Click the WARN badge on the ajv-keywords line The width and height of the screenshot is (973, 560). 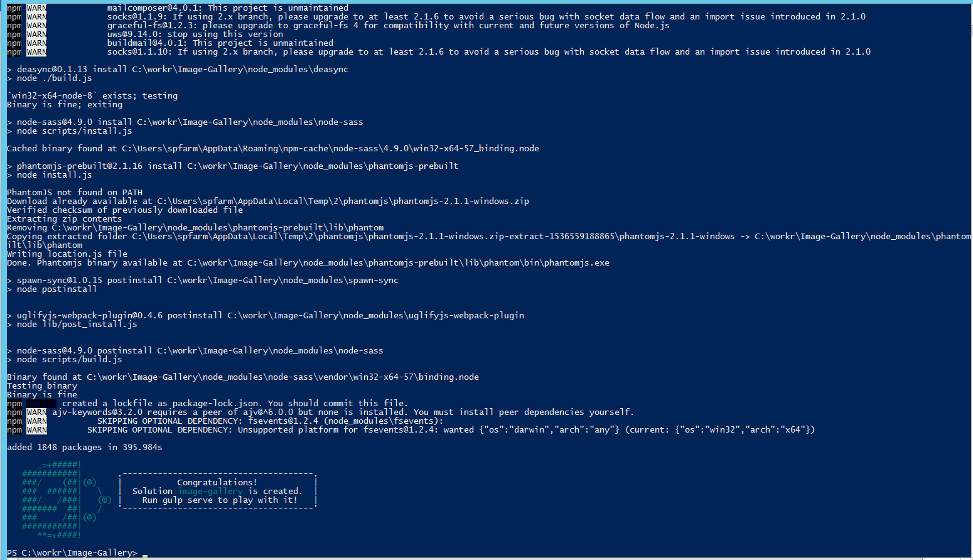coord(36,412)
